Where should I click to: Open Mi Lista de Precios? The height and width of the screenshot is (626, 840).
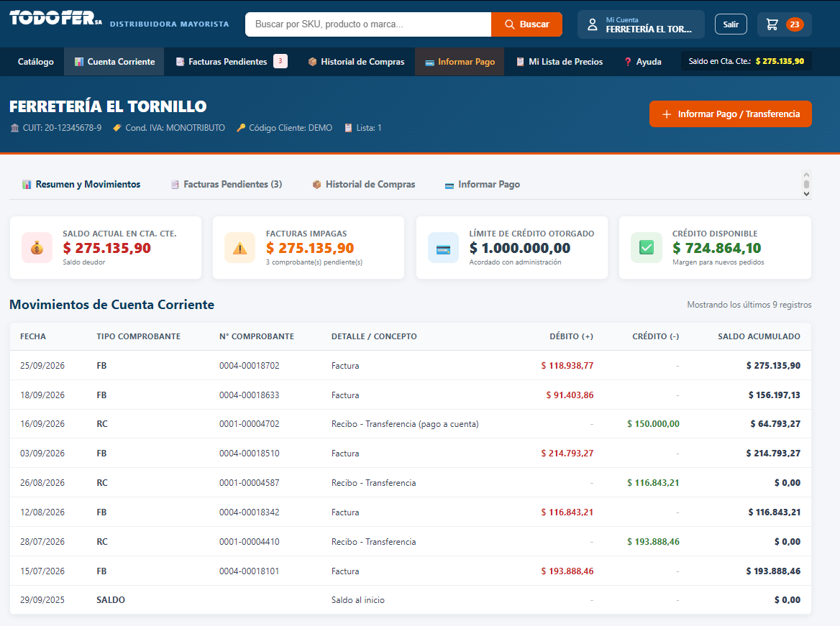[x=560, y=62]
